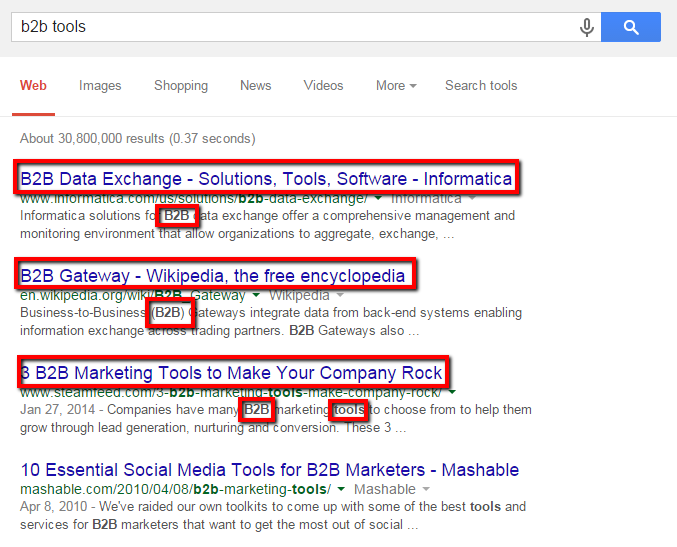This screenshot has width=677, height=547.
Task: Click the www.informatica.com green URL text
Action: (194, 199)
